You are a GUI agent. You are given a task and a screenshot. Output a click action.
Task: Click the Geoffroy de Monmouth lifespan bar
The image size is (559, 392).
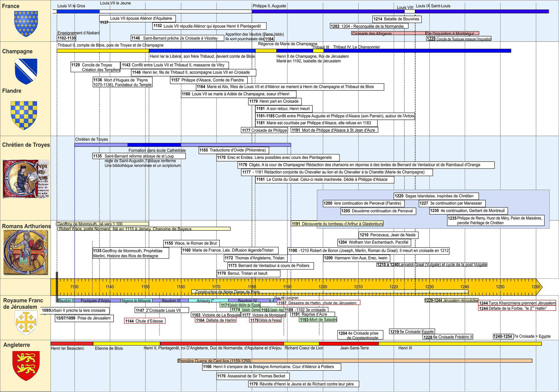pos(103,224)
